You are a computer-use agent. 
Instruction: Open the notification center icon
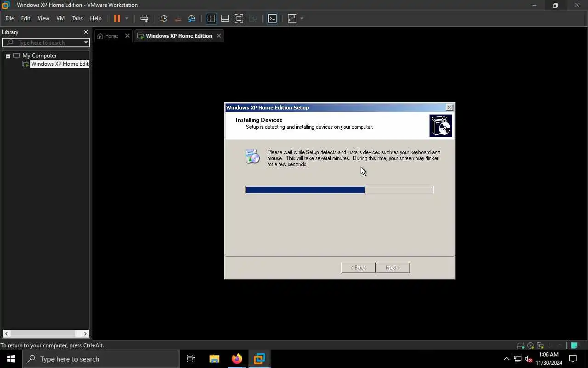[573, 359]
